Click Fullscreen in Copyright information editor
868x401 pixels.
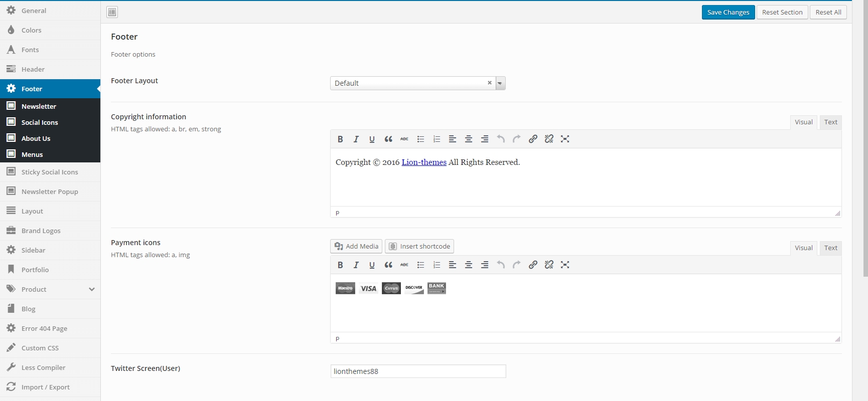coord(565,139)
